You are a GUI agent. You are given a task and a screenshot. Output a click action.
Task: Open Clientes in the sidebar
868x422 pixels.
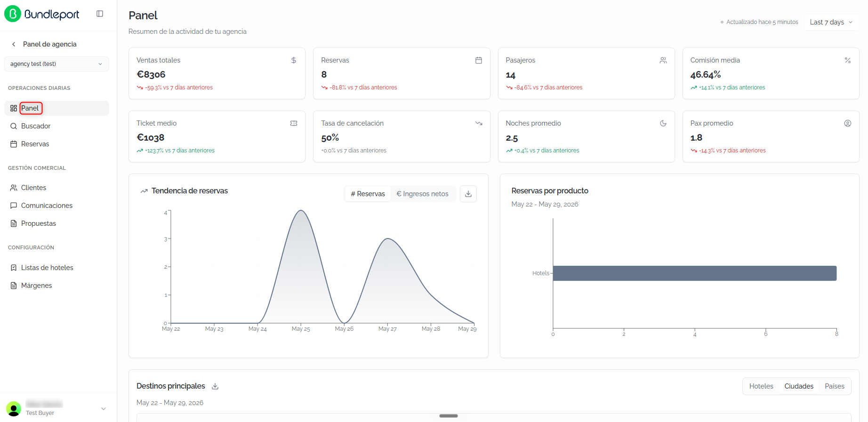[56, 188]
